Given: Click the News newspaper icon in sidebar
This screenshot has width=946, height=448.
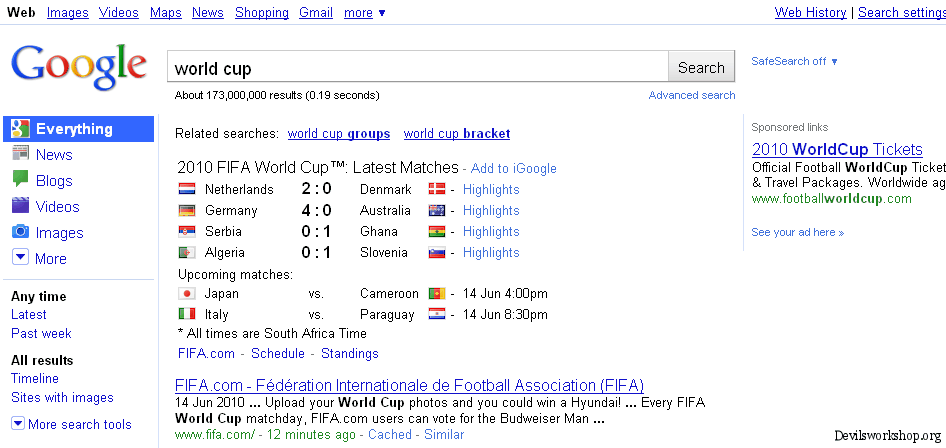Looking at the screenshot, I should click(x=21, y=153).
